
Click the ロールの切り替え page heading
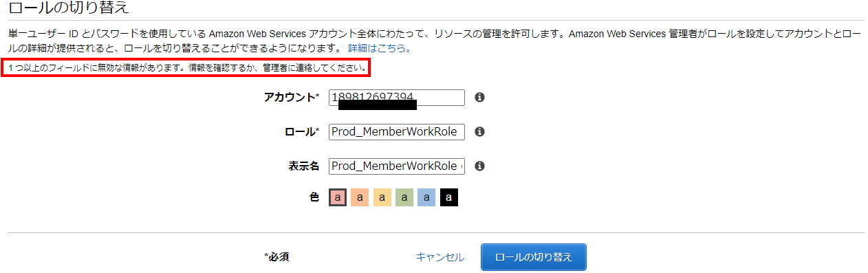click(69, 9)
